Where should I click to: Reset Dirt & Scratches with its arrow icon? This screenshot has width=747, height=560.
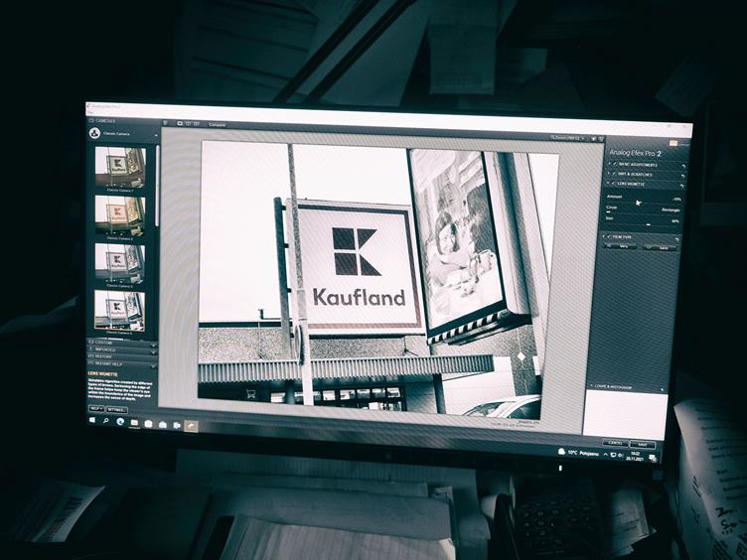683,176
